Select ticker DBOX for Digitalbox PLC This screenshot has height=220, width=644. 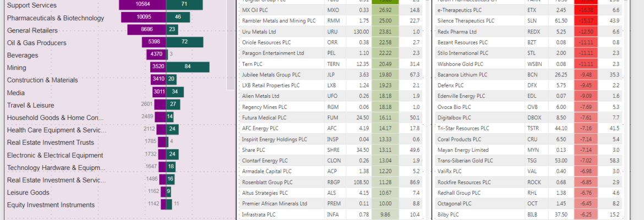tap(534, 118)
